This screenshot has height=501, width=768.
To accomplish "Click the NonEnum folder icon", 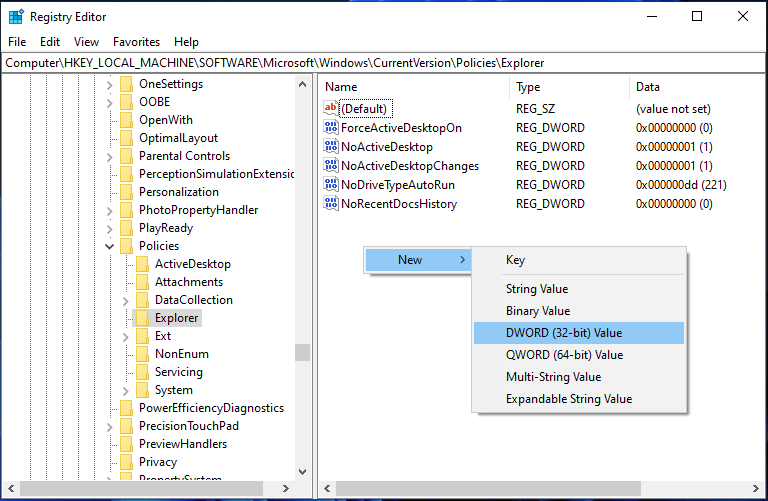I will coord(143,354).
